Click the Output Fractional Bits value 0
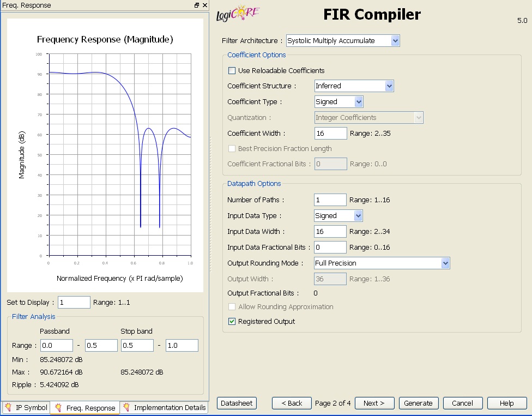 [x=316, y=293]
